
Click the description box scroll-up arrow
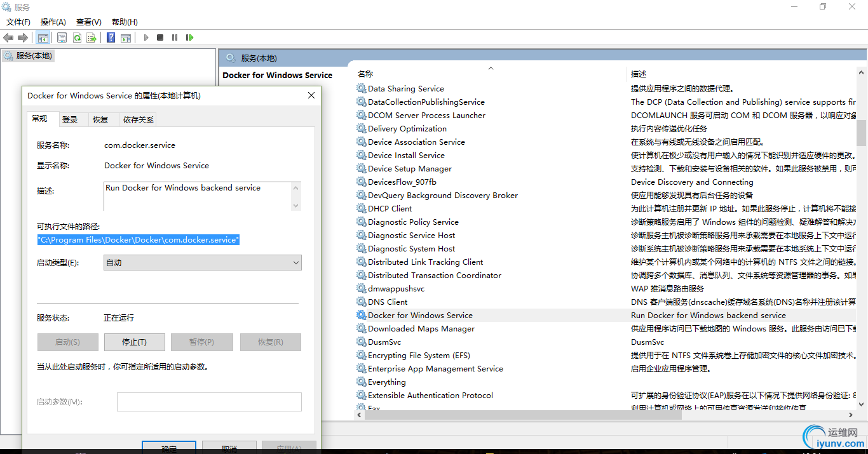[295, 187]
